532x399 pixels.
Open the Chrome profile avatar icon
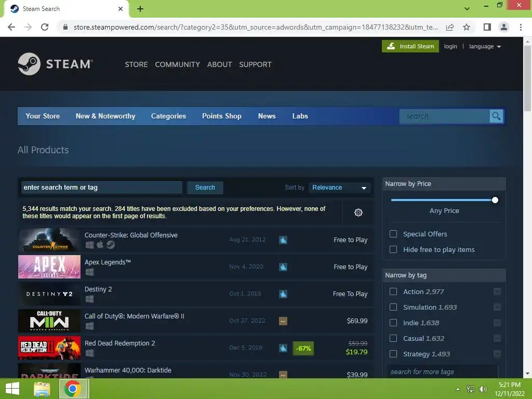504,27
